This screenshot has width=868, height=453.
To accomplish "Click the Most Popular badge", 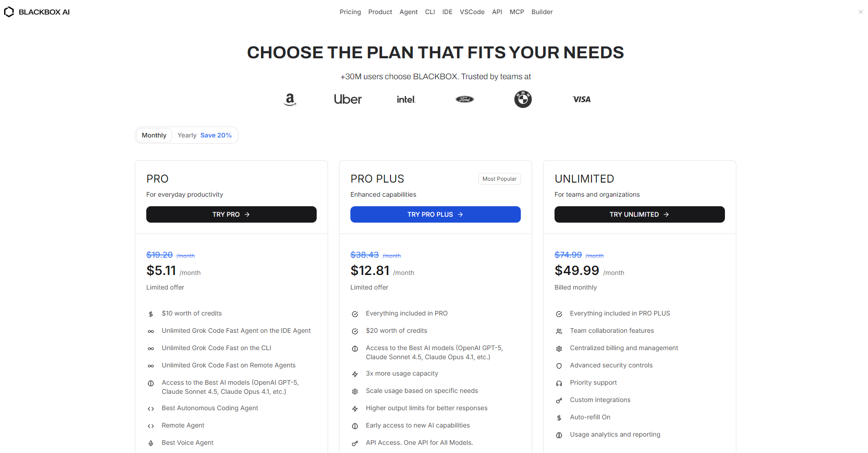I will [499, 179].
